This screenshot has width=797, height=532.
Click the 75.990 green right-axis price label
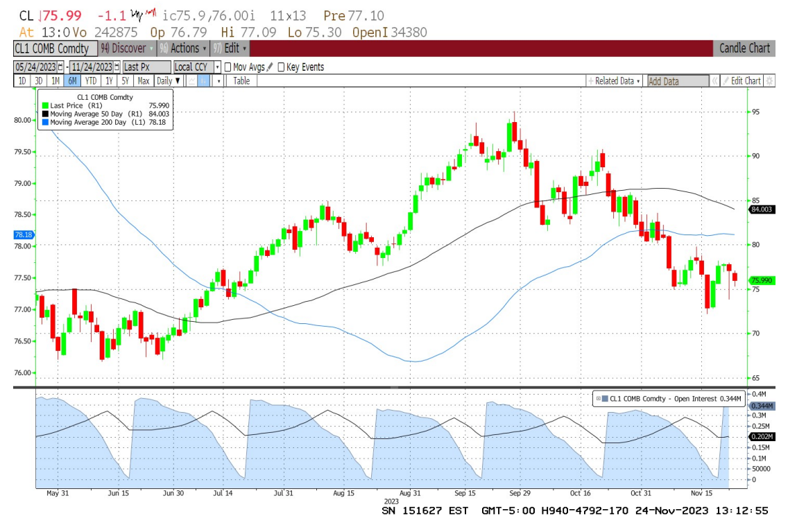point(762,280)
